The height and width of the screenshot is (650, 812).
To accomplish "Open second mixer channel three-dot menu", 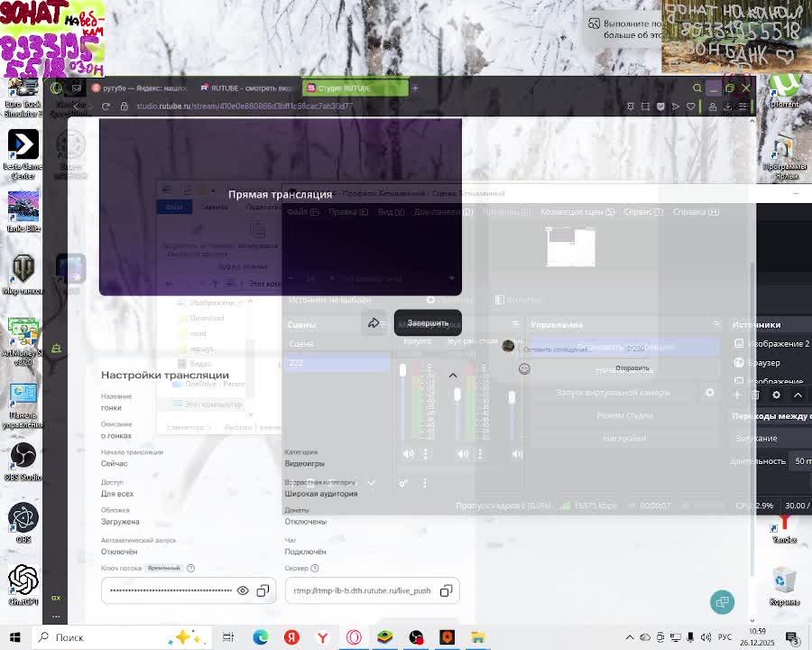I will [x=480, y=454].
